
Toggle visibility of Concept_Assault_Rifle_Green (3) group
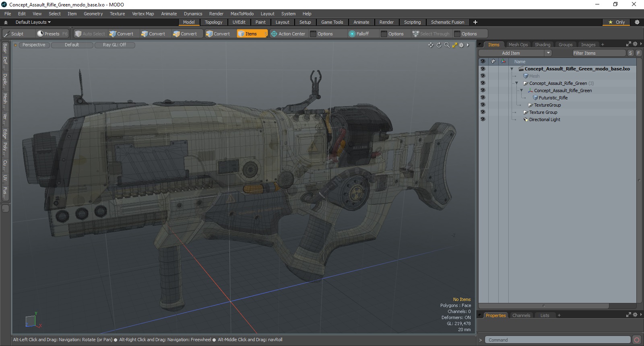483,83
